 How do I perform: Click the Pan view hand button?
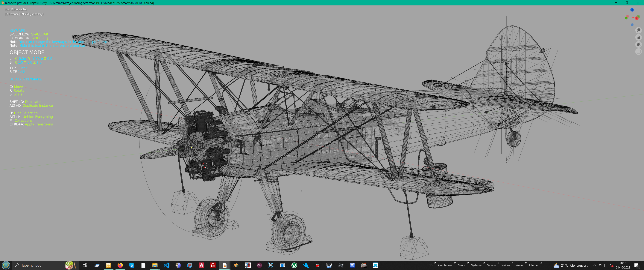coord(639,37)
